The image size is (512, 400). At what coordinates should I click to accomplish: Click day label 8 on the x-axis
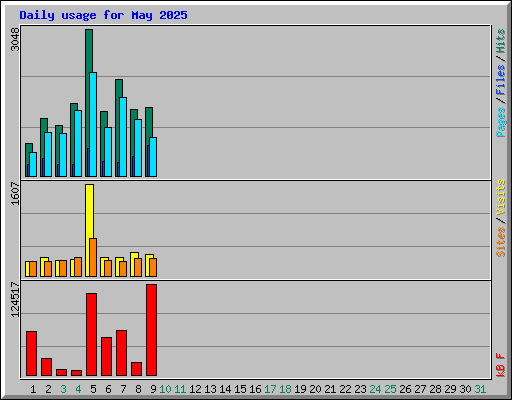point(138,389)
